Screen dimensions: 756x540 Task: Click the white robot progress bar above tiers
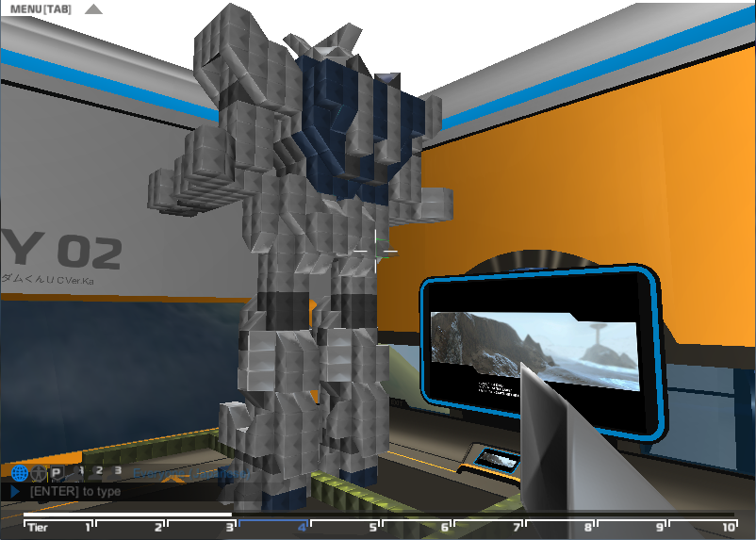pyautogui.click(x=128, y=515)
